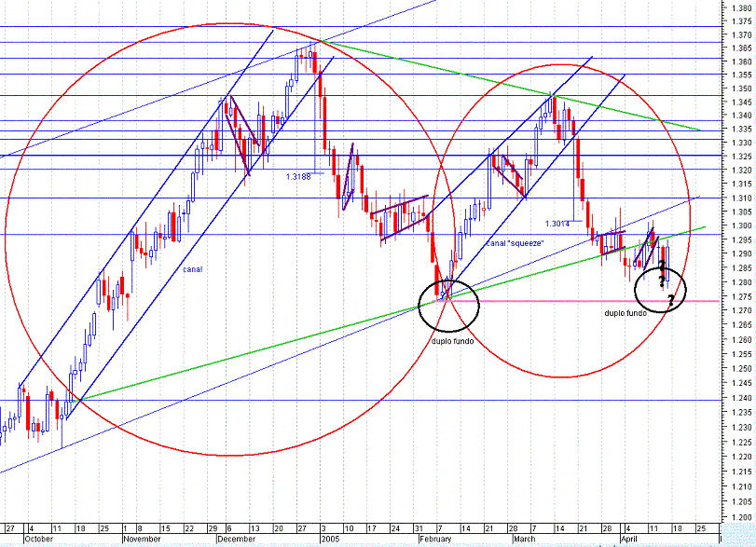
Task: Click the "April" label on the date axis
Action: pos(631,537)
